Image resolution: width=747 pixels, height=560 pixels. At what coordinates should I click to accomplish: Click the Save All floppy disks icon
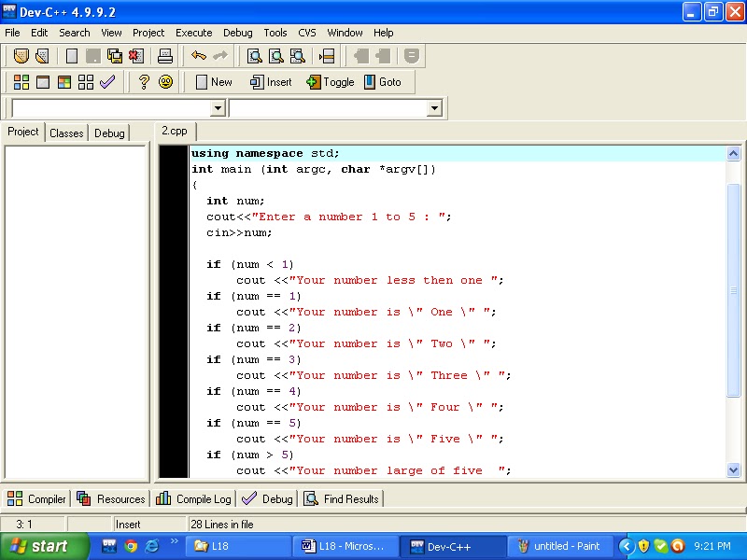point(114,56)
